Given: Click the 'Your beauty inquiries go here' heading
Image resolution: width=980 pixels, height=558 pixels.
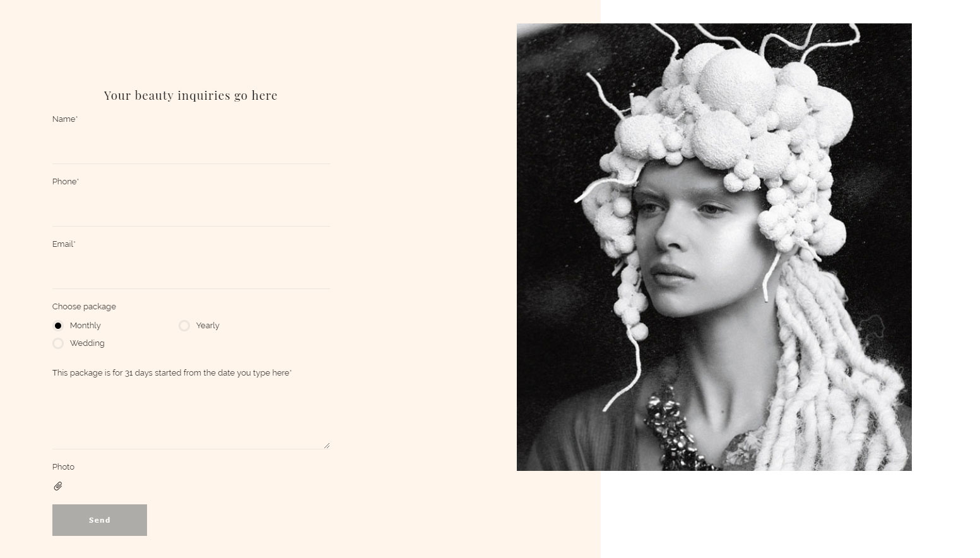Looking at the screenshot, I should click(x=191, y=95).
